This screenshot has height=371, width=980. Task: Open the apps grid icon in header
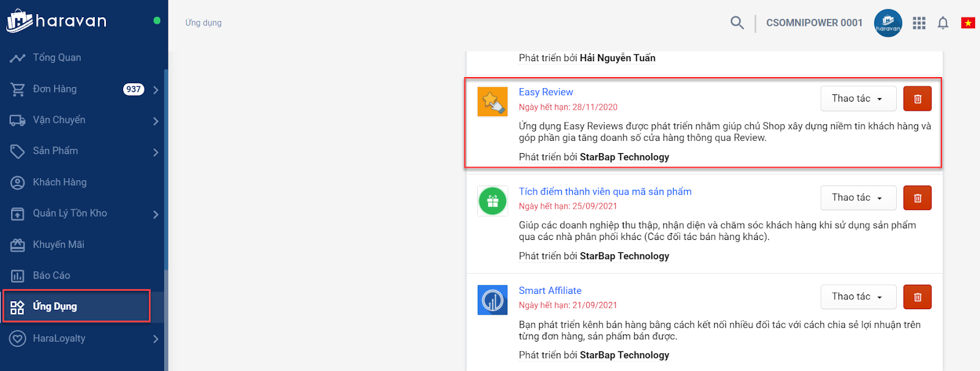coord(919,23)
